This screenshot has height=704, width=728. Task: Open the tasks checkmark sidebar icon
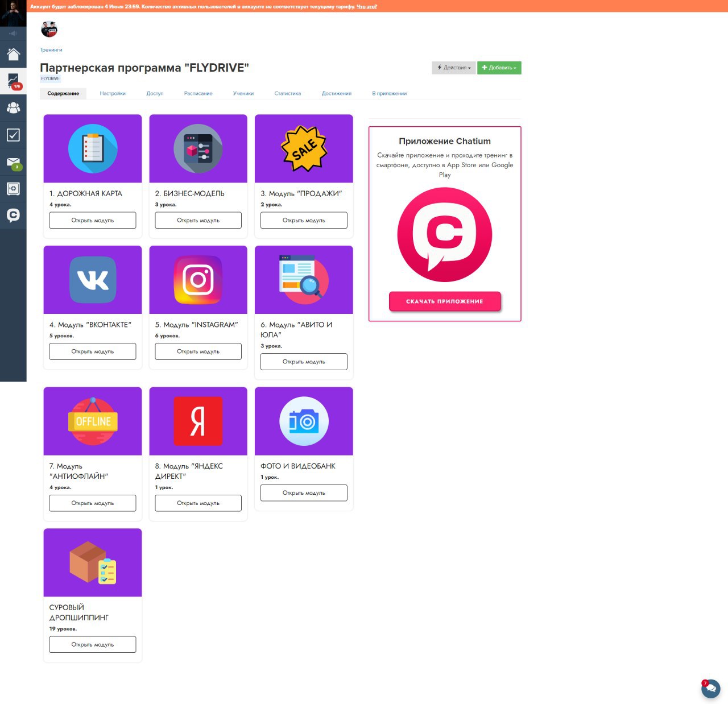(x=13, y=135)
